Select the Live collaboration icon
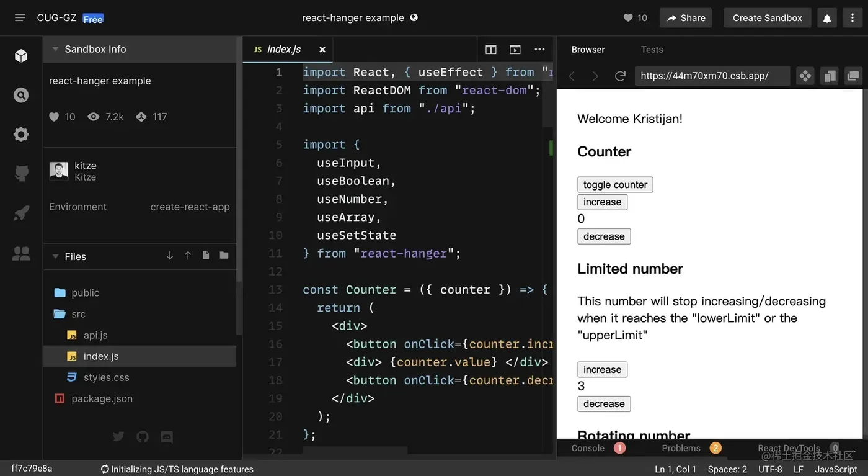Viewport: 868px width, 476px height. pos(20,253)
